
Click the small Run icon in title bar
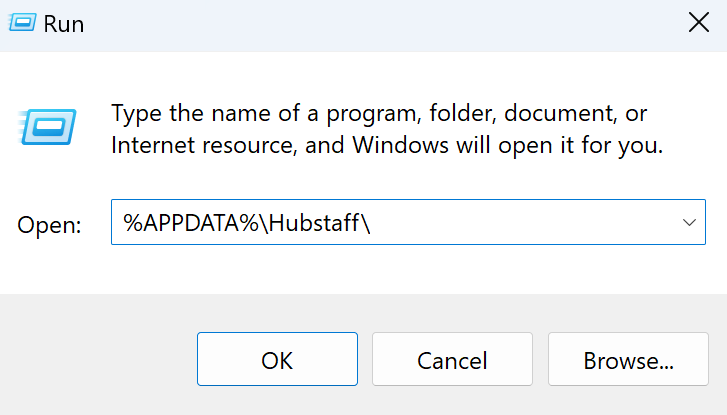click(22, 22)
